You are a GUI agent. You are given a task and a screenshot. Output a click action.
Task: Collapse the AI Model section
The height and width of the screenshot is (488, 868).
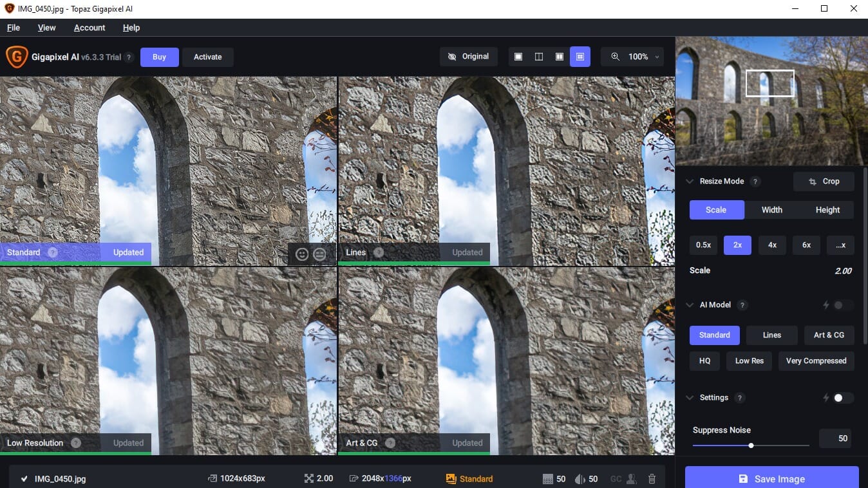click(x=690, y=305)
